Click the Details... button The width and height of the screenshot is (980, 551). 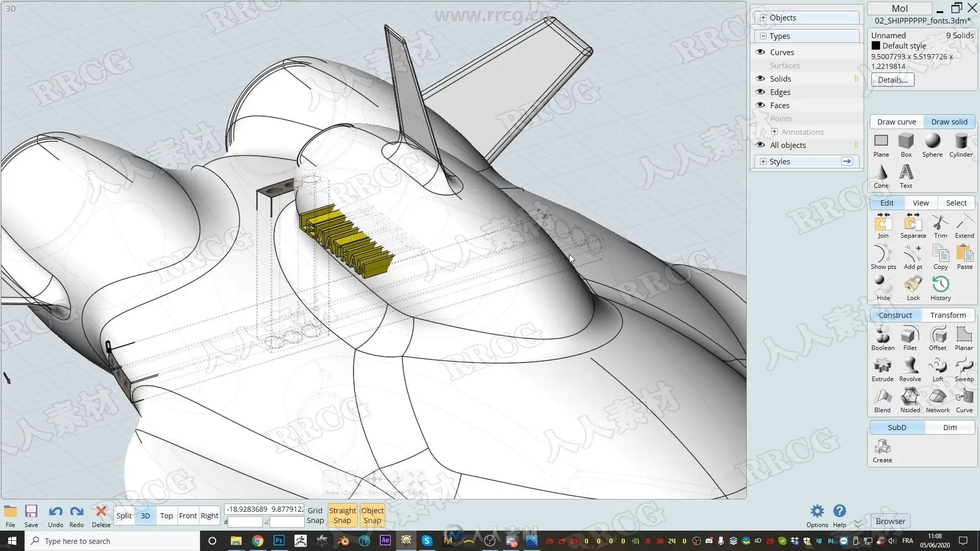[892, 80]
